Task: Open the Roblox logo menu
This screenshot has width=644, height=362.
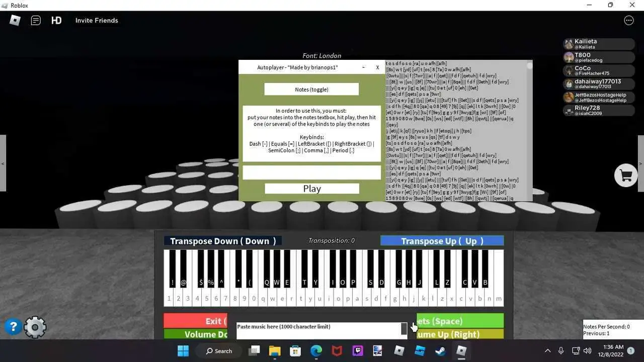Action: pyautogui.click(x=15, y=20)
